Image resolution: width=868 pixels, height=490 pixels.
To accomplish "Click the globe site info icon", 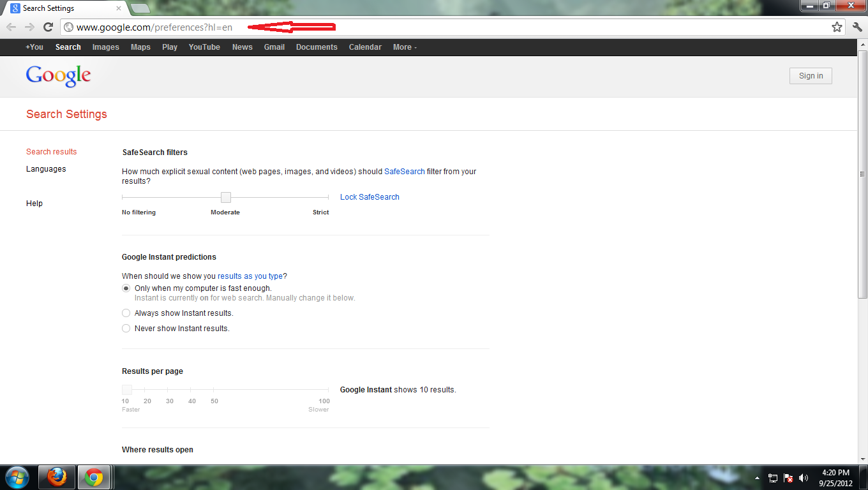I will [69, 27].
